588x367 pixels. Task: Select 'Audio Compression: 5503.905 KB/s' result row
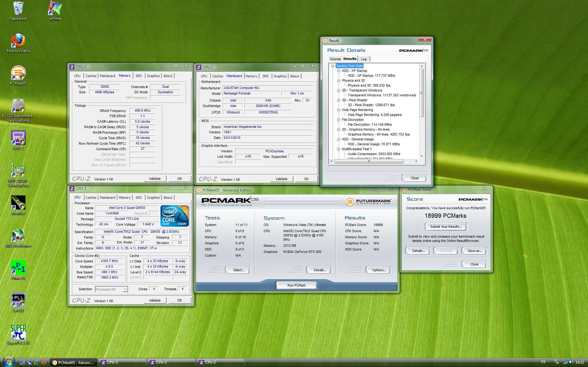(374, 154)
